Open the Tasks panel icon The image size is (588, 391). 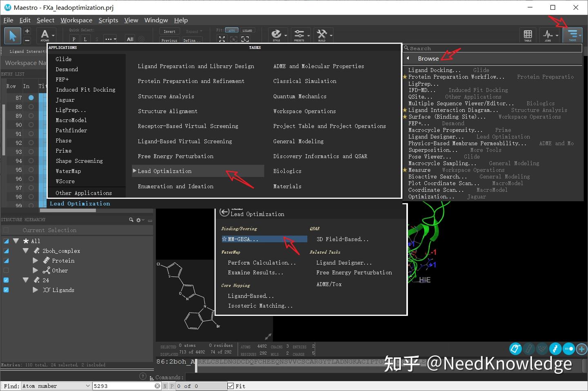coord(573,35)
